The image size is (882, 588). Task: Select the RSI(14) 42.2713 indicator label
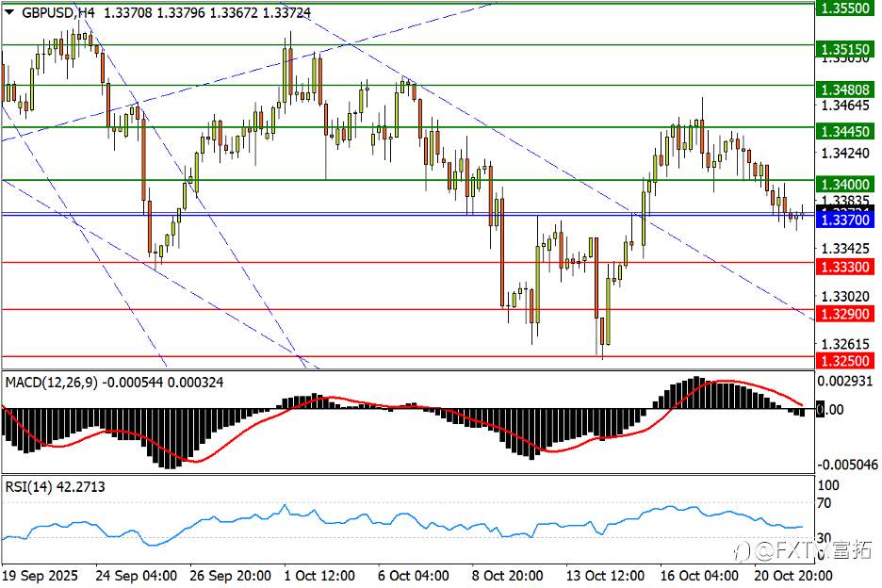[55, 487]
